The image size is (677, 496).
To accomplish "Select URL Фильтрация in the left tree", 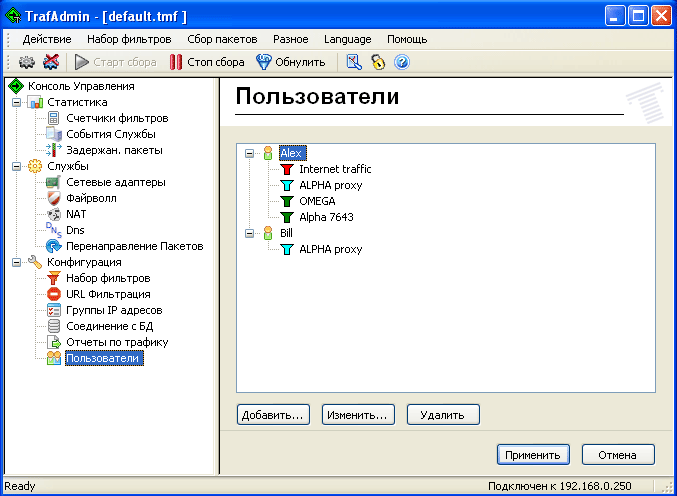I will click(x=108, y=294).
